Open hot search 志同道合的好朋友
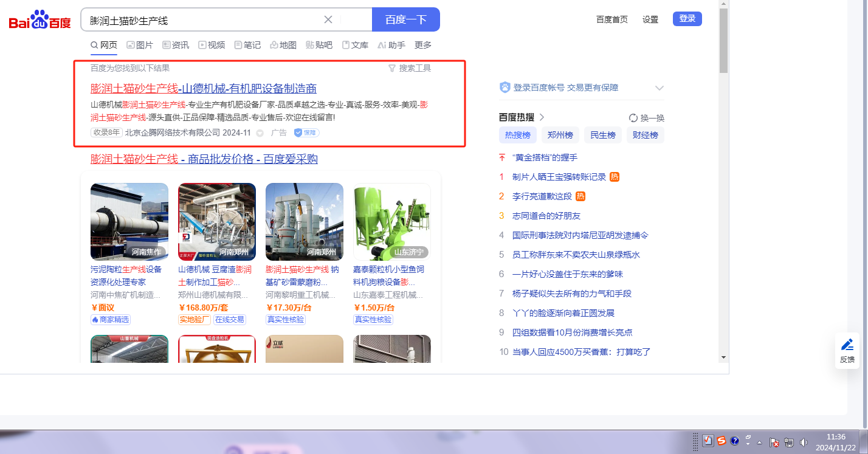The width and height of the screenshot is (868, 454). point(546,216)
